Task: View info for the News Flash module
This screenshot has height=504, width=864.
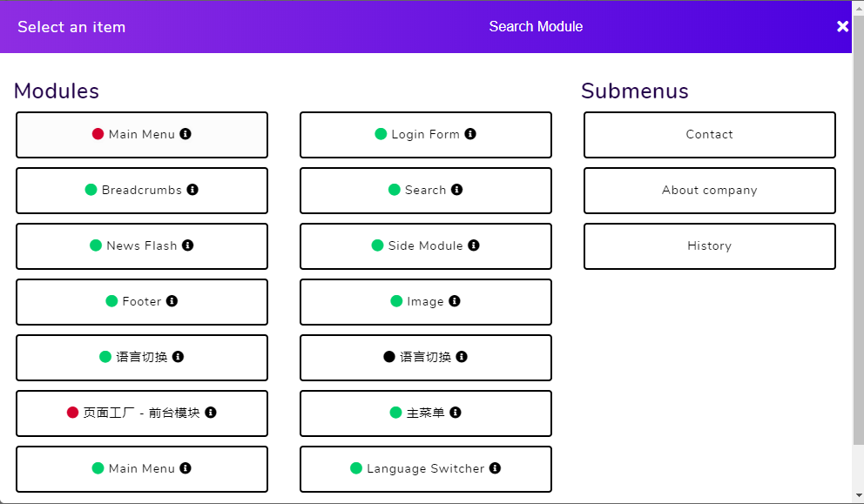Action: 188,245
